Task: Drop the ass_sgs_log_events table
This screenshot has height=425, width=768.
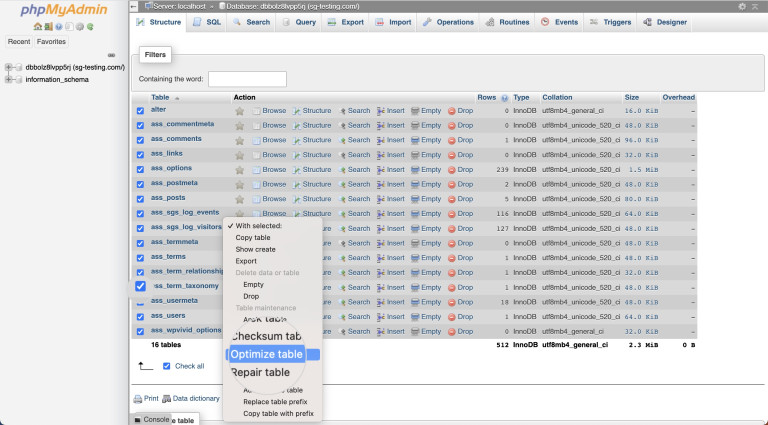Action: click(x=460, y=213)
